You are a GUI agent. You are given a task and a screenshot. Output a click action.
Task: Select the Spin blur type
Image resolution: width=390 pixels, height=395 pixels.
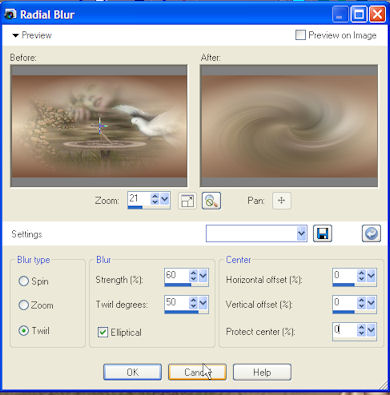pyautogui.click(x=23, y=281)
